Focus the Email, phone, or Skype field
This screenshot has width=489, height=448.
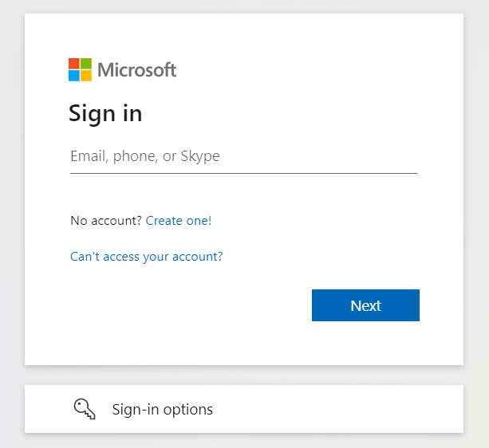(x=243, y=156)
